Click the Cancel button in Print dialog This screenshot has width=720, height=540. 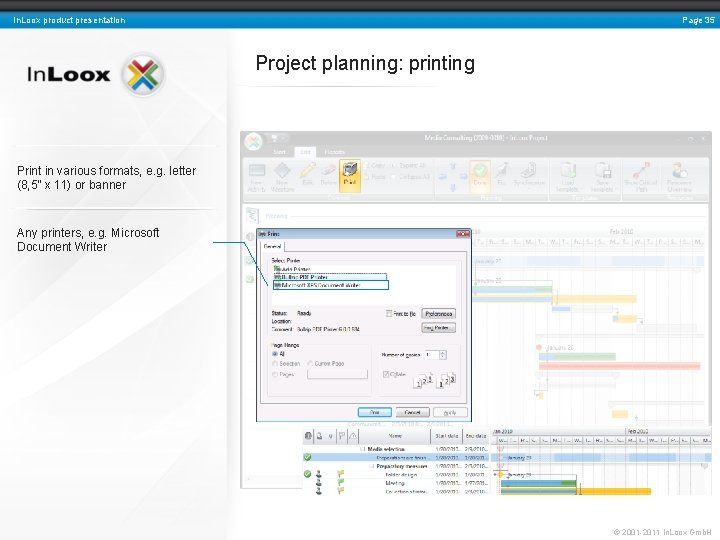click(412, 412)
